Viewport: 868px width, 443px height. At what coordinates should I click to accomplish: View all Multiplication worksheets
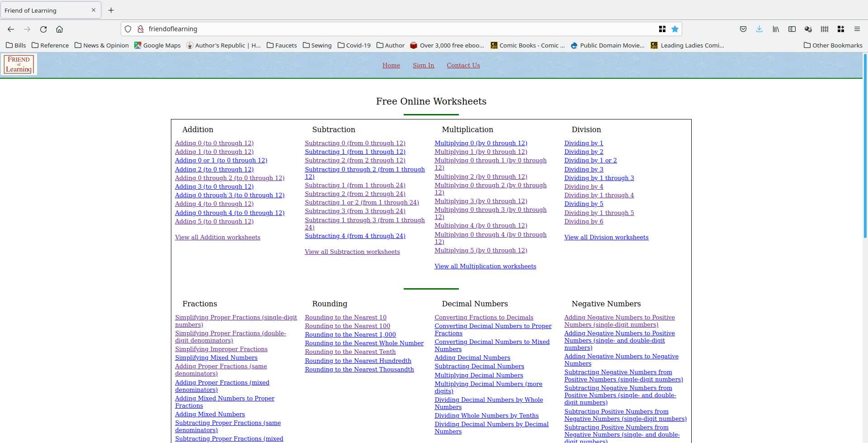485,266
